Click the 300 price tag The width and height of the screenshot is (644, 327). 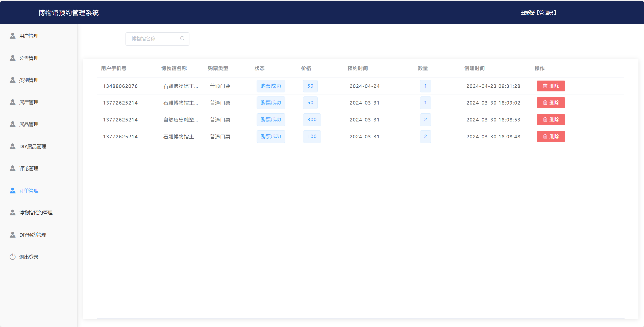click(x=312, y=120)
